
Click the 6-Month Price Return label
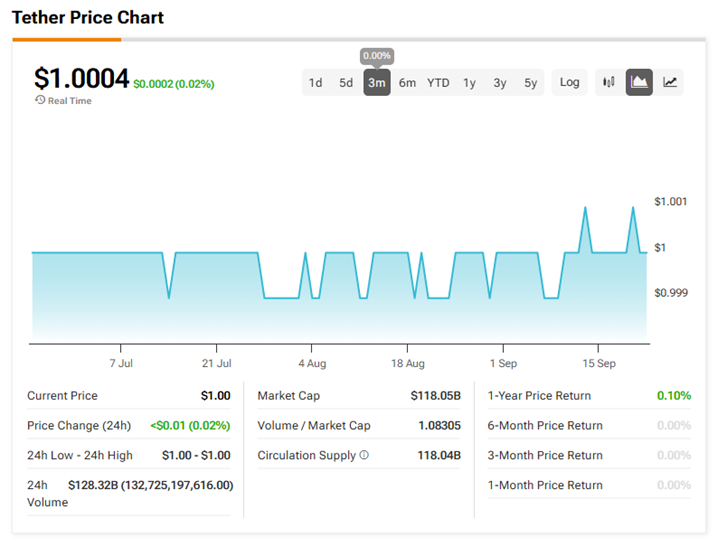tap(545, 425)
